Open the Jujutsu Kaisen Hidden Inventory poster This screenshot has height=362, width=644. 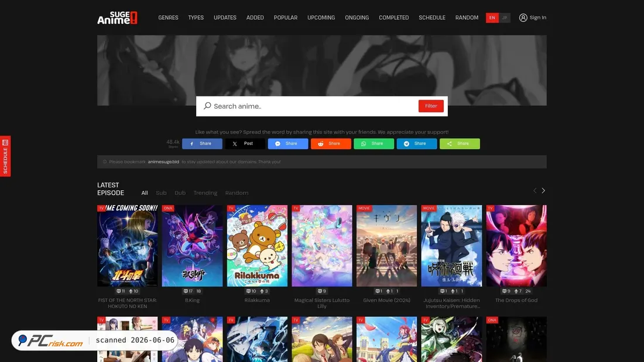451,246
